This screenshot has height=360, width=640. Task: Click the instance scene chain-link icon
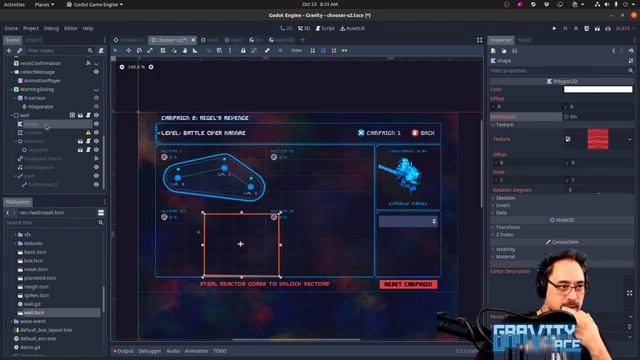19,51
